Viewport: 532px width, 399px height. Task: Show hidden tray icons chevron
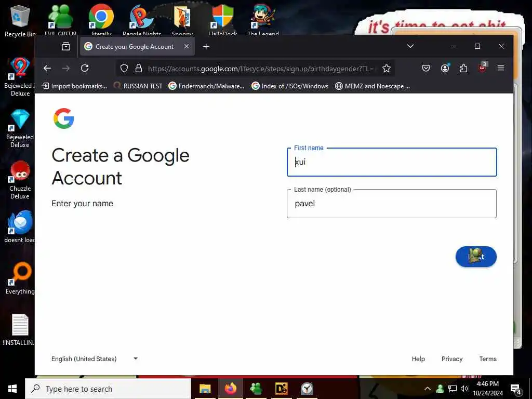coord(428,389)
